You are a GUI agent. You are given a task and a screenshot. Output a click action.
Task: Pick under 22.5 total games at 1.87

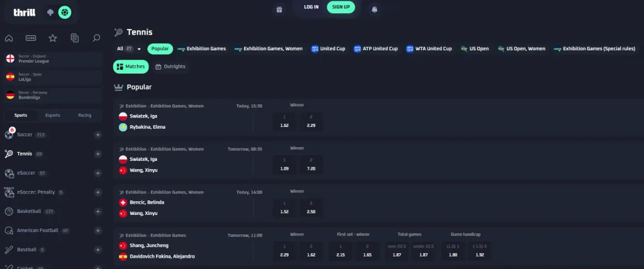coord(423,251)
